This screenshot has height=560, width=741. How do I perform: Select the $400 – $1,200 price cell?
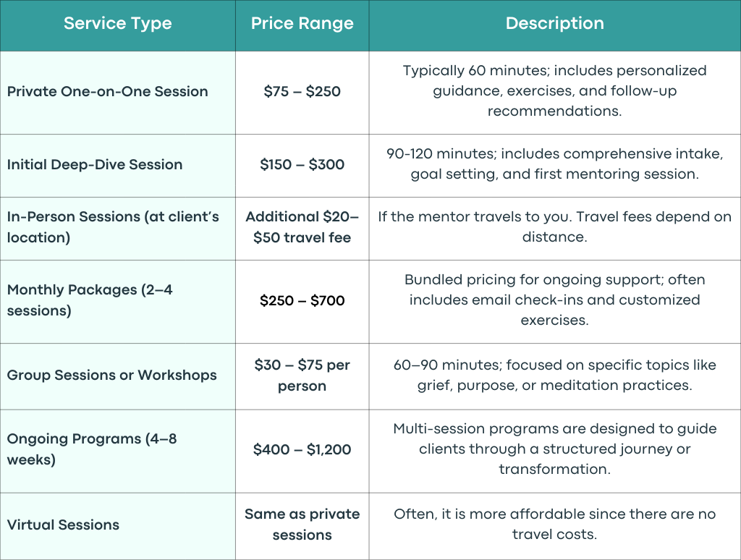(302, 450)
